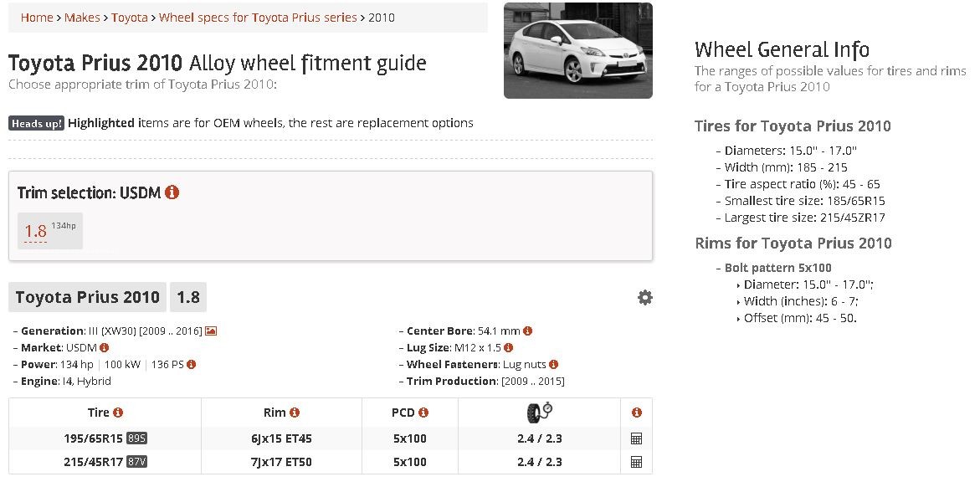The image size is (980, 487).
Task: Open the info icon next to Trim selection USDM
Action: pyautogui.click(x=172, y=192)
